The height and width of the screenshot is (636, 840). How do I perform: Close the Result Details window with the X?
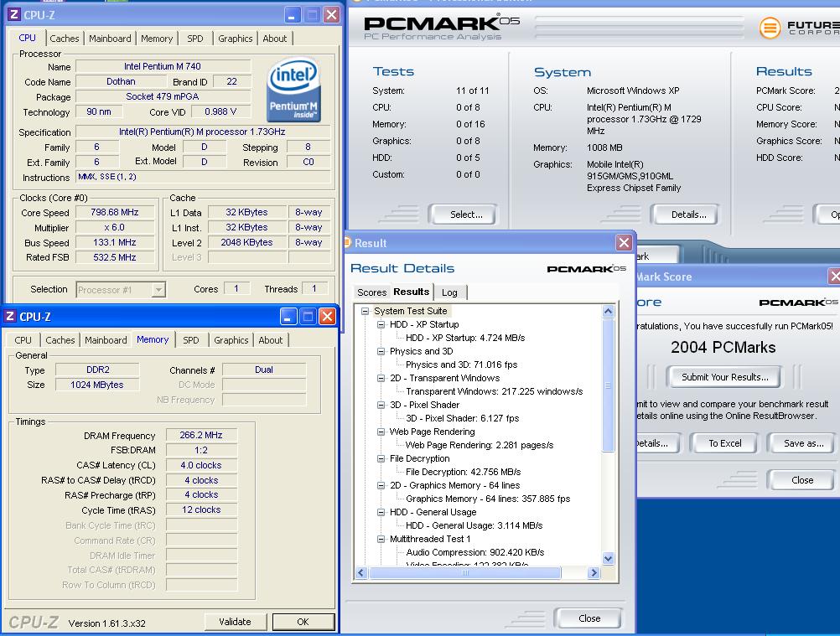(624, 242)
